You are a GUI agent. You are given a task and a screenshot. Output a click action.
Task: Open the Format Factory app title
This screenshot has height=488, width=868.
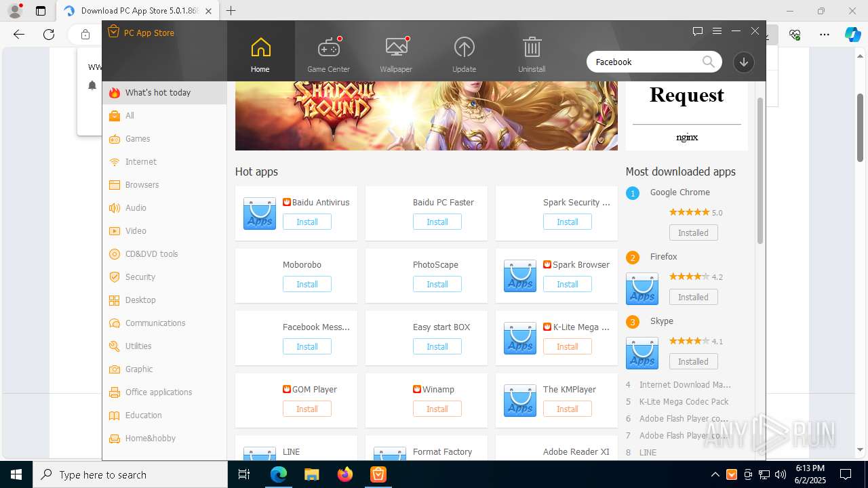(x=442, y=452)
